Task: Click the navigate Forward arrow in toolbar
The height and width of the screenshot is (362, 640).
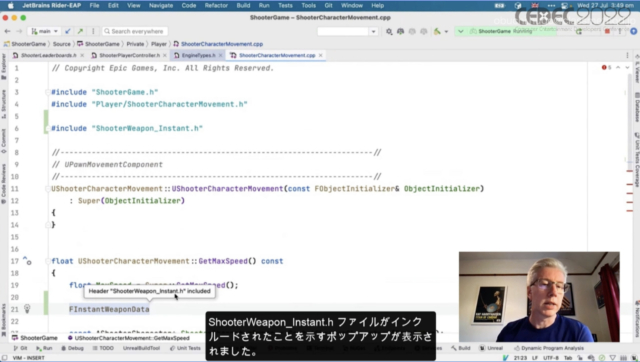Action: pyautogui.click(x=19, y=31)
